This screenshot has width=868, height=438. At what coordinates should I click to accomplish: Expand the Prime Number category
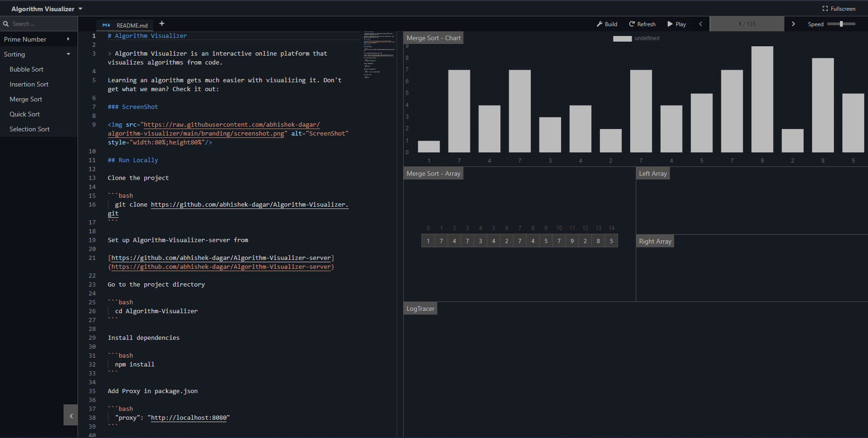point(39,39)
